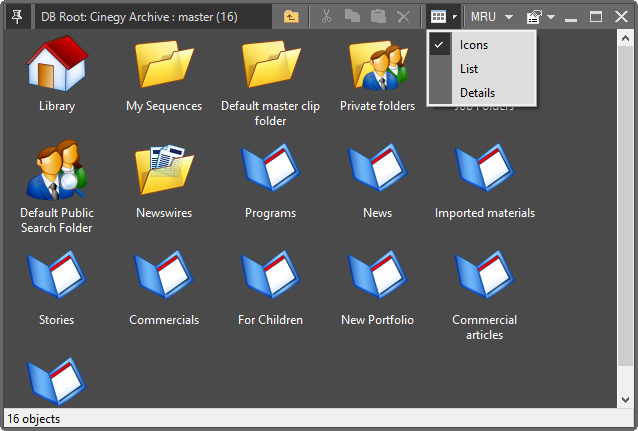Image resolution: width=638 pixels, height=431 pixels.
Task: Go up one folder level
Action: 291,17
